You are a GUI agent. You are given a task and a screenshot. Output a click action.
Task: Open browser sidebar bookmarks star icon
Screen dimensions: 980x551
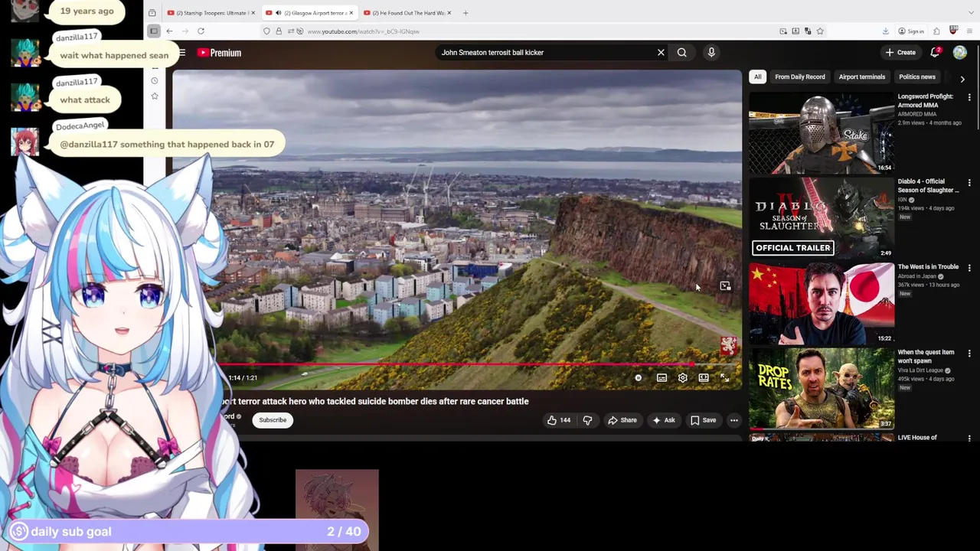(x=155, y=96)
